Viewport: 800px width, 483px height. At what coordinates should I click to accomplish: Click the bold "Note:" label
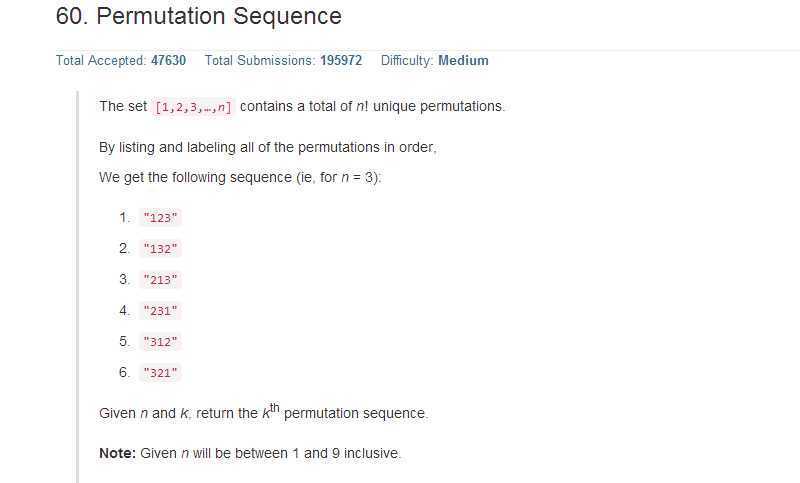click(x=117, y=453)
